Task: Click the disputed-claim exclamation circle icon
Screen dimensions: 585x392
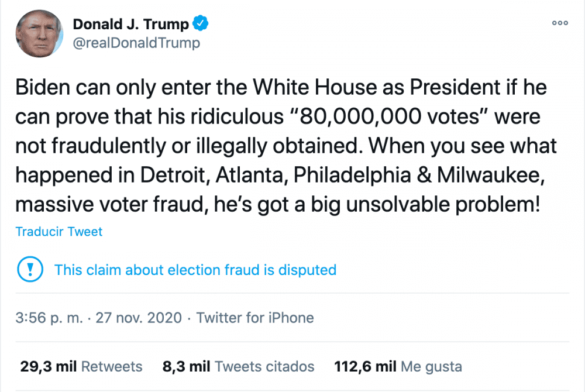Action: pos(29,270)
